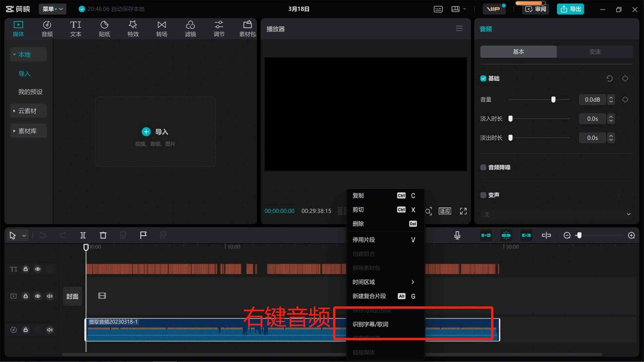Screen dimensions: 644x362
Task: Click 停用片段 in the context menu
Action: tap(364, 240)
